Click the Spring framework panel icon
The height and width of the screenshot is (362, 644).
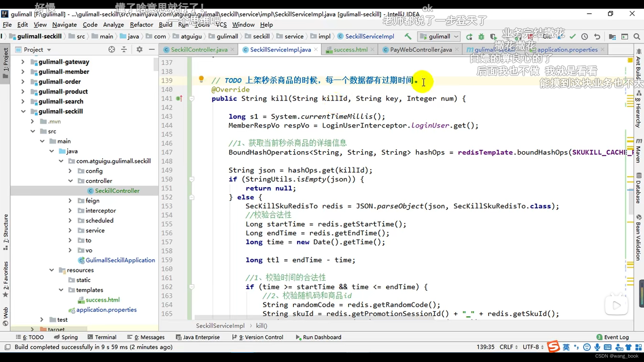pyautogui.click(x=69, y=337)
